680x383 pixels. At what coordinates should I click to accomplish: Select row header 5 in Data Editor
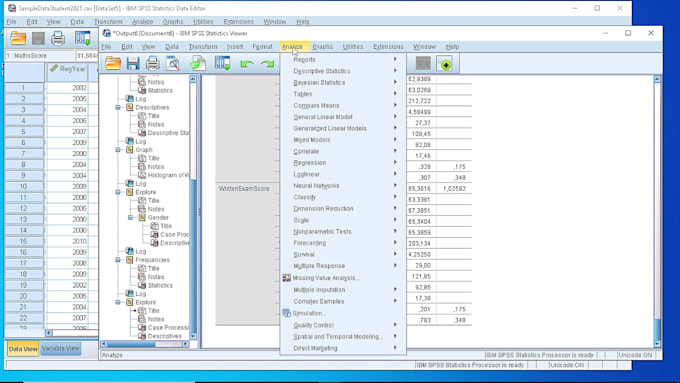(23, 131)
